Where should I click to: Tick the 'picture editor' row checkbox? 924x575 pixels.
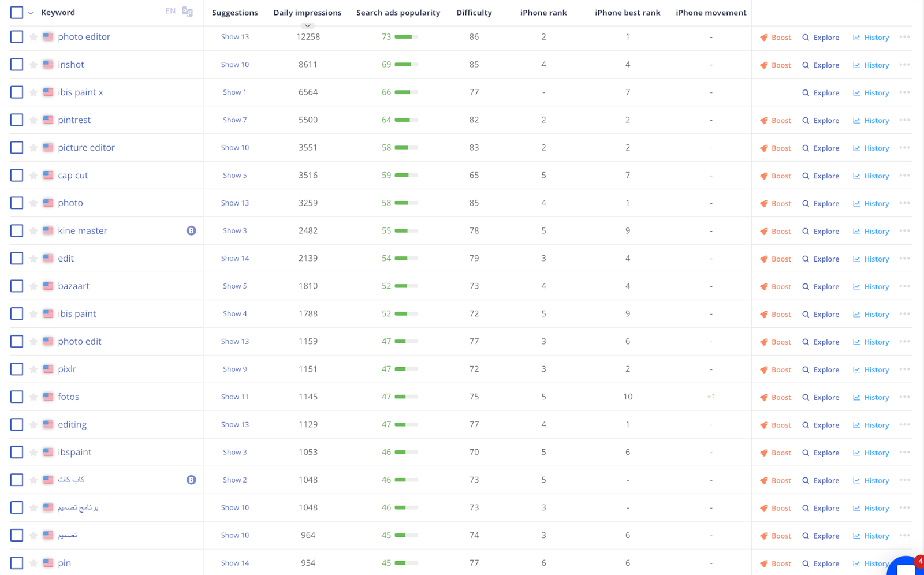coord(17,148)
